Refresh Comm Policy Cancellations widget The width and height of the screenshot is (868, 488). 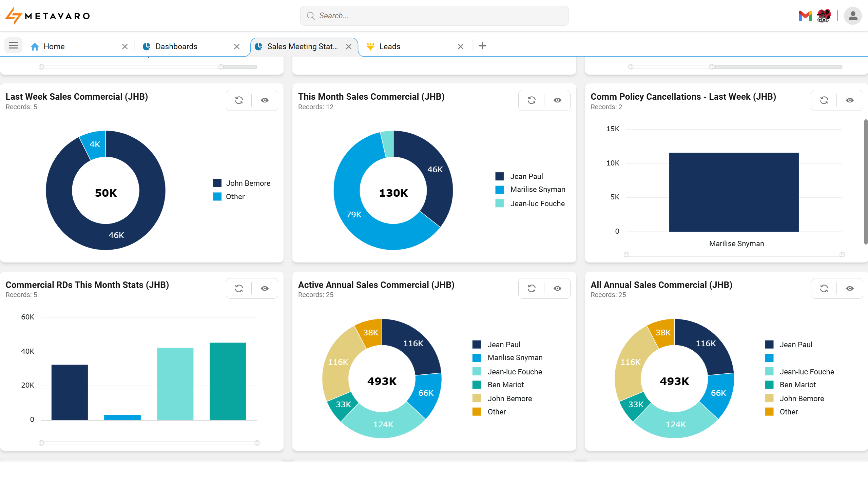[824, 100]
